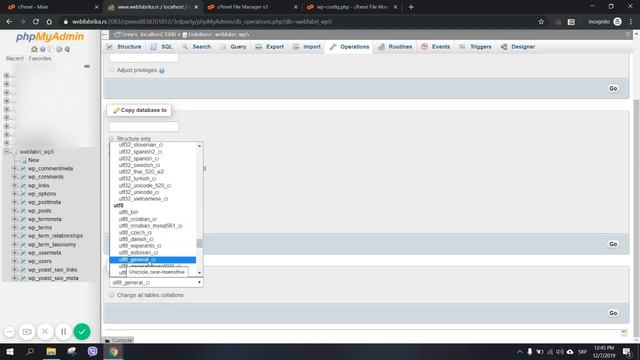Open the phpMyAdmin documentation icon
The height and width of the screenshot is (360, 640).
[x=51, y=49]
